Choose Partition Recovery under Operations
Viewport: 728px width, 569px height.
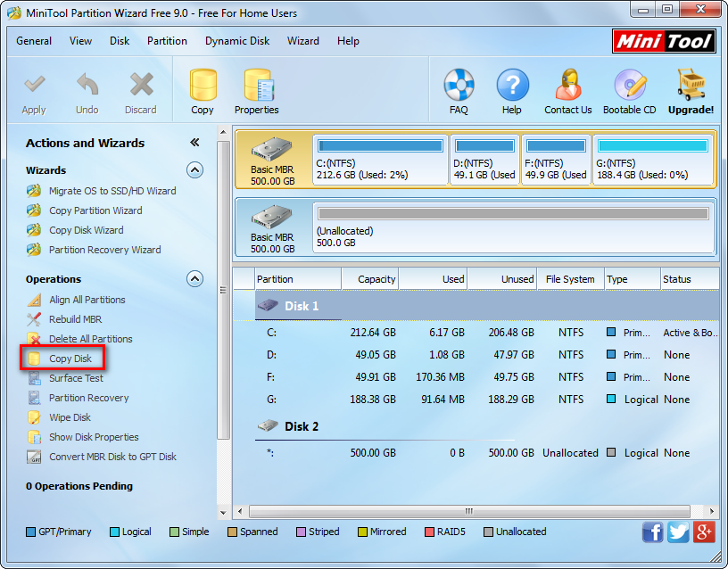click(88, 398)
